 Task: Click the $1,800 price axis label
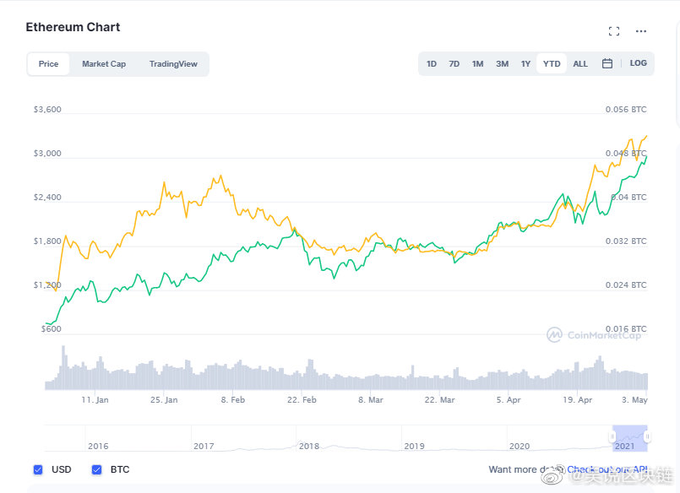(47, 241)
